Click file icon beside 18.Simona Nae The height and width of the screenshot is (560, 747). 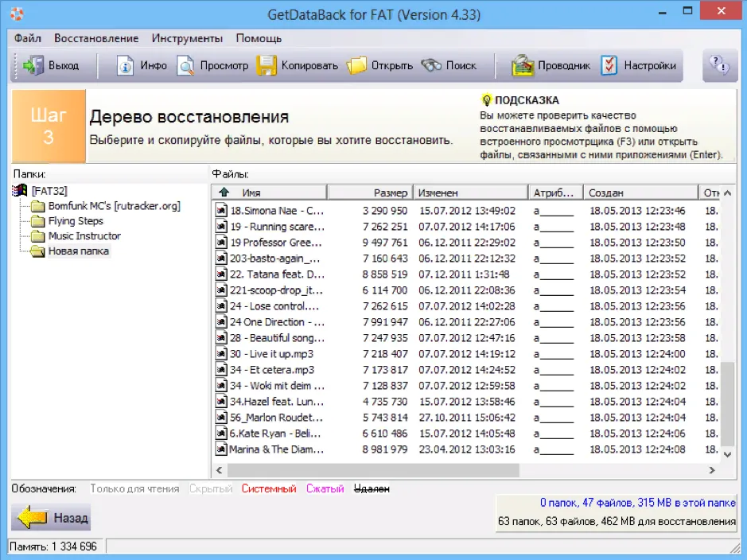pyautogui.click(x=221, y=211)
